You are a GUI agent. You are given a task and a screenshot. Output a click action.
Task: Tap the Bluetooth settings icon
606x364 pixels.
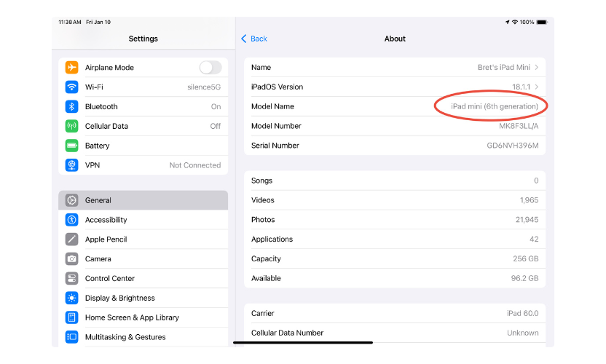[71, 106]
